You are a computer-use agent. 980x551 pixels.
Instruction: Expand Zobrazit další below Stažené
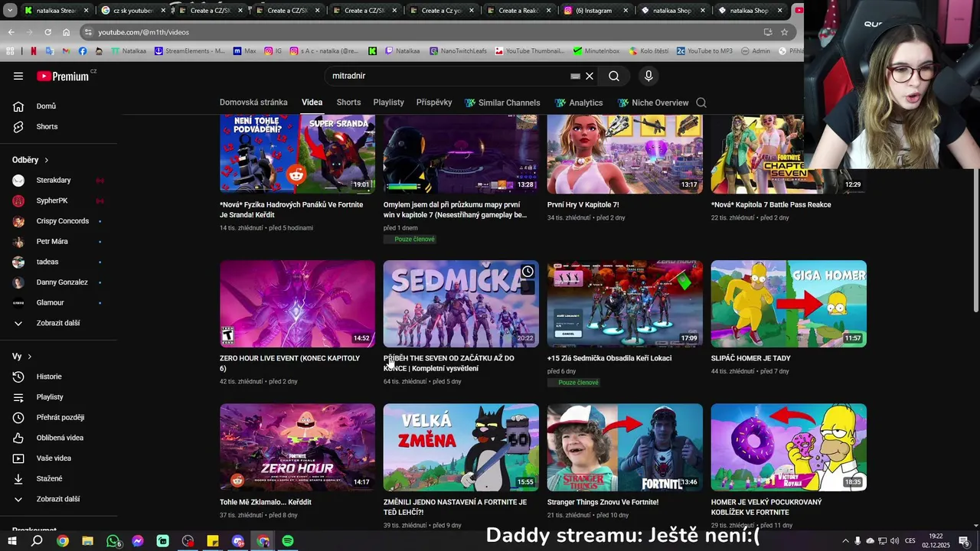58,499
